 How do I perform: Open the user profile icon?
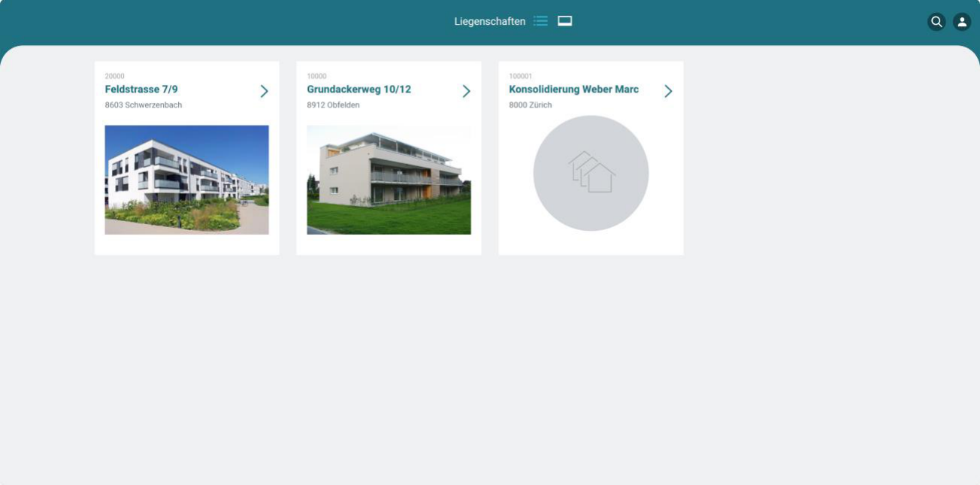click(x=962, y=22)
